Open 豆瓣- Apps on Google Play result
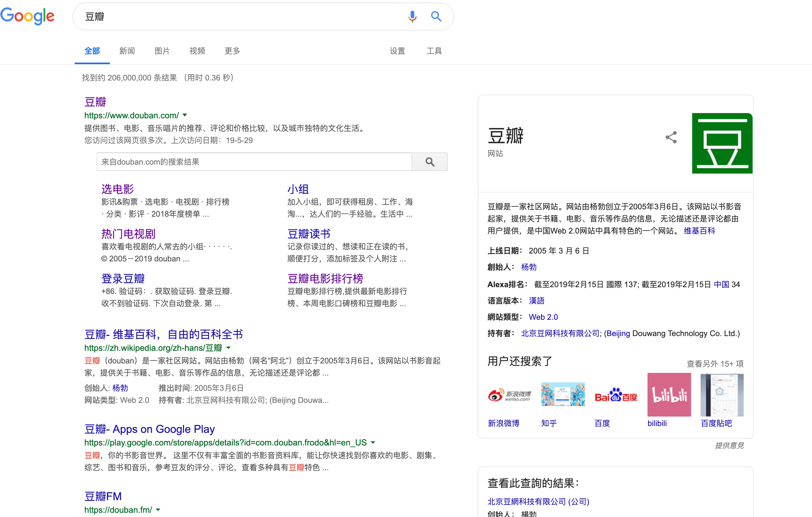Viewport: 812px width, 517px height. pos(150,429)
